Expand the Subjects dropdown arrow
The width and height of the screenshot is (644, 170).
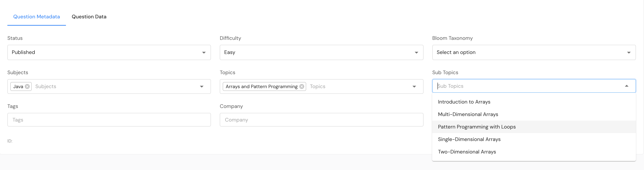click(x=202, y=86)
